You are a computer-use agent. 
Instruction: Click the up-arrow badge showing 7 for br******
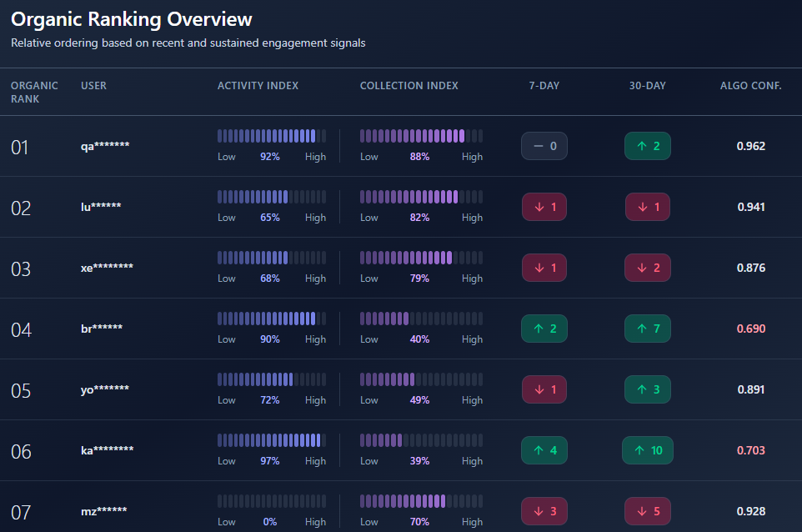tap(648, 329)
